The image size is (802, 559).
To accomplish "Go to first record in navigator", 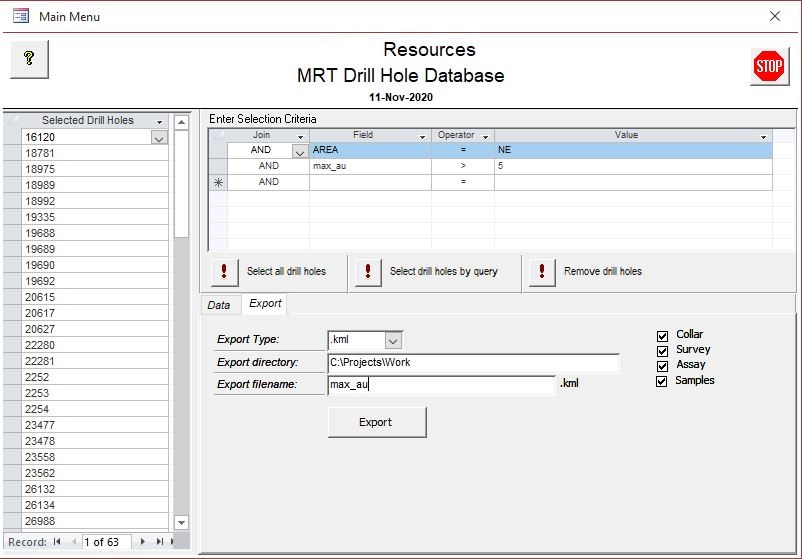I will [57, 542].
